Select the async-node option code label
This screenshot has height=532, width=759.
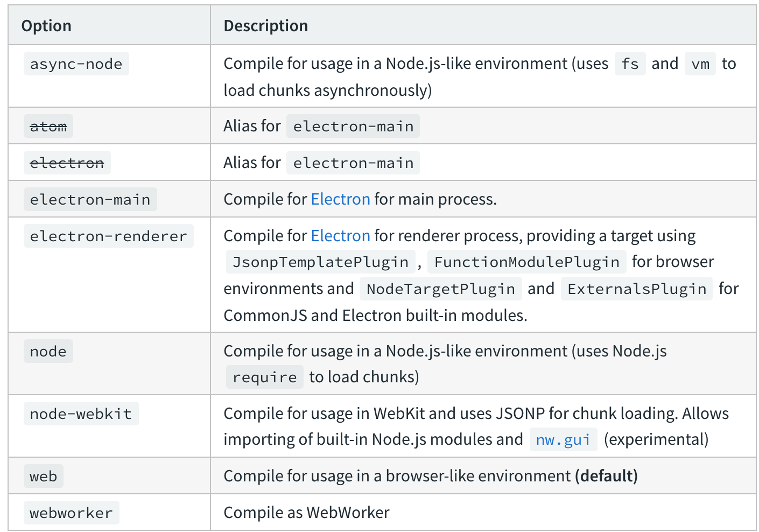[76, 64]
